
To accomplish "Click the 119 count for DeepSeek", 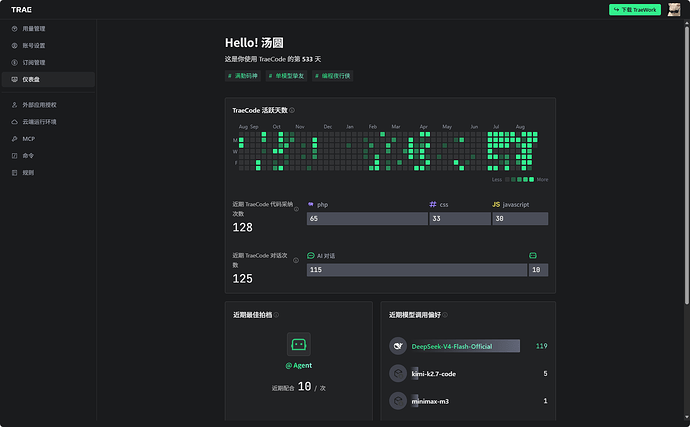I will (x=542, y=346).
